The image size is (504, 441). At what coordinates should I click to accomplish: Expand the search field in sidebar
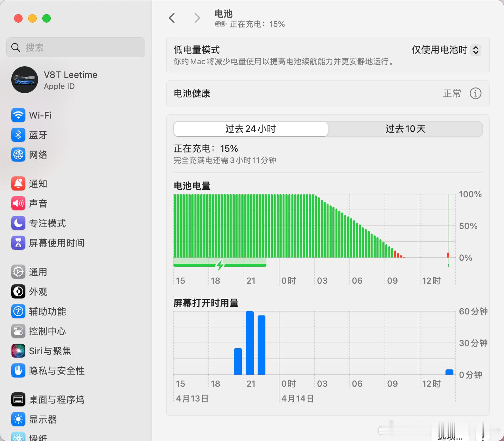75,47
